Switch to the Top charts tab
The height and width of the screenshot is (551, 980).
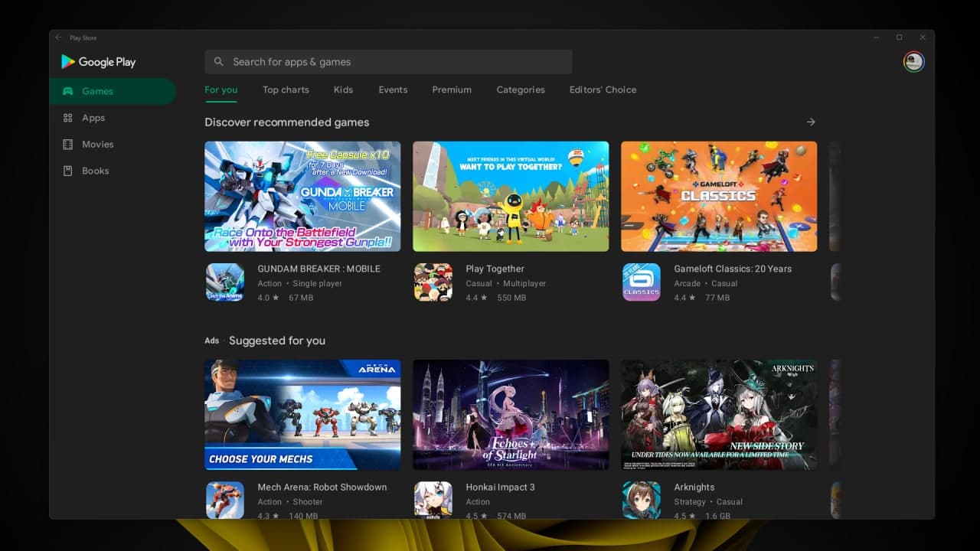coord(286,90)
